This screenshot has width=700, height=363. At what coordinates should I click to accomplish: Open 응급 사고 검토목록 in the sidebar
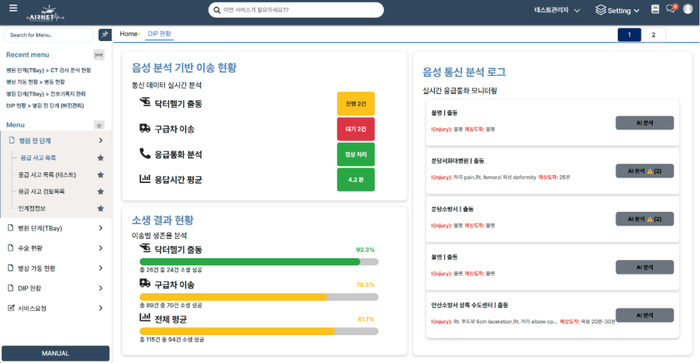click(41, 192)
